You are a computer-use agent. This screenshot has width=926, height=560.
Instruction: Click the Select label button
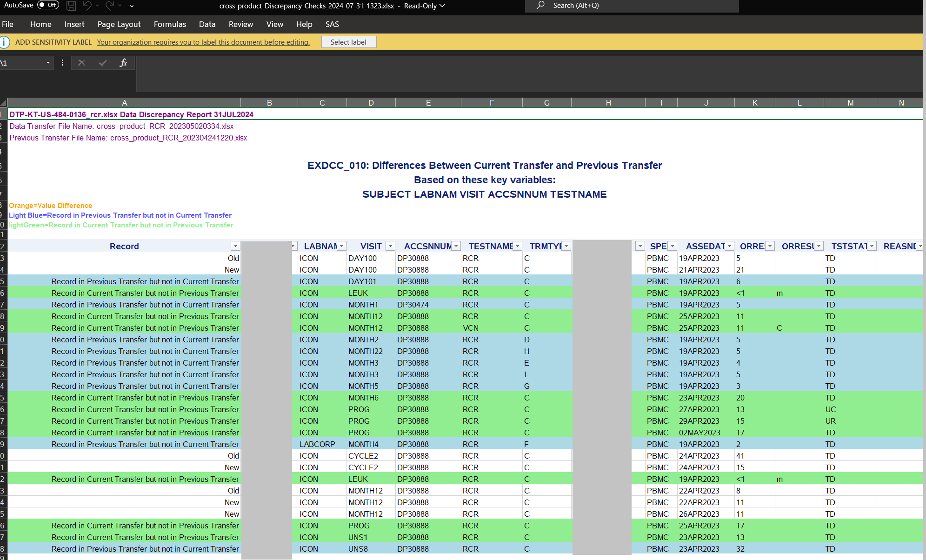pos(349,42)
